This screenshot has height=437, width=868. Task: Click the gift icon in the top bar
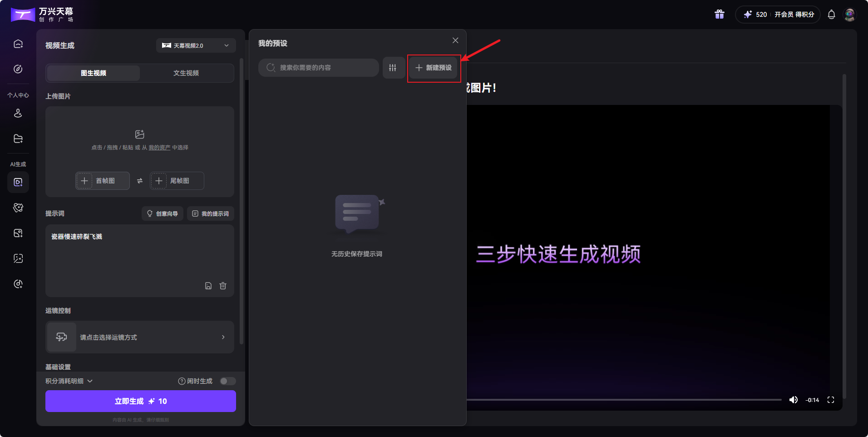(719, 14)
